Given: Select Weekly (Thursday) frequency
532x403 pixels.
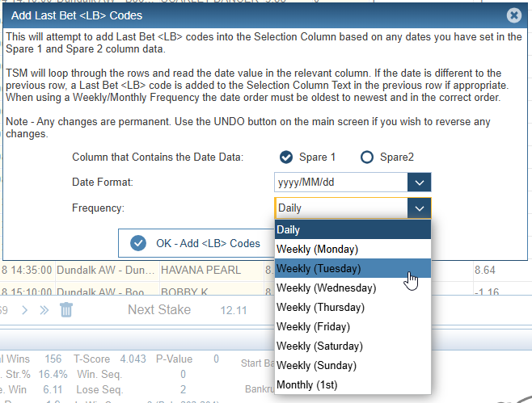Looking at the screenshot, I should 353,307.
